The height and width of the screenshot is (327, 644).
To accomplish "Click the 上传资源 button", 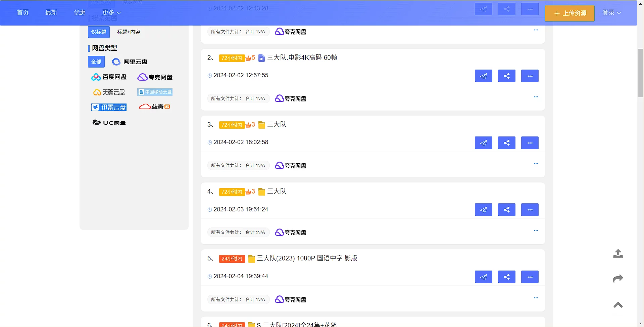I will [x=569, y=13].
